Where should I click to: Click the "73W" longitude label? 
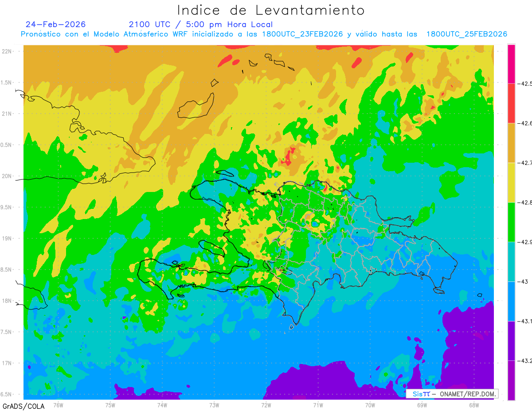click(x=214, y=404)
